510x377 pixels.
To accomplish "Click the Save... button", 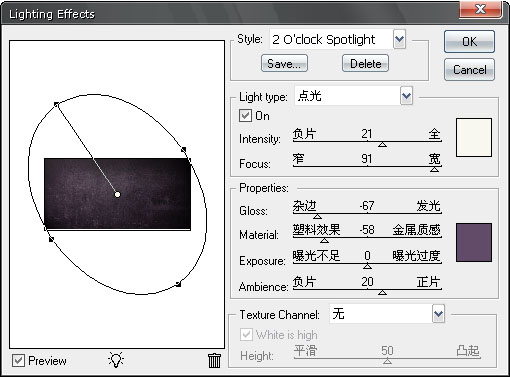I will point(284,63).
